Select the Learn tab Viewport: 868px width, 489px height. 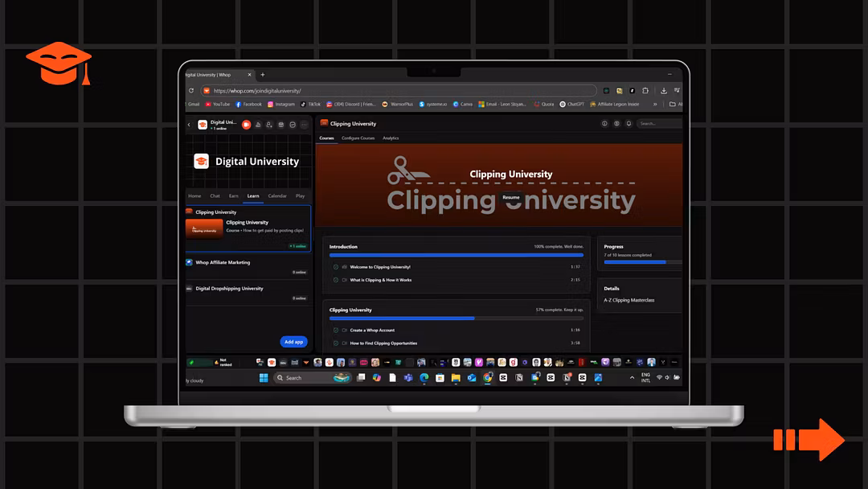pyautogui.click(x=253, y=196)
